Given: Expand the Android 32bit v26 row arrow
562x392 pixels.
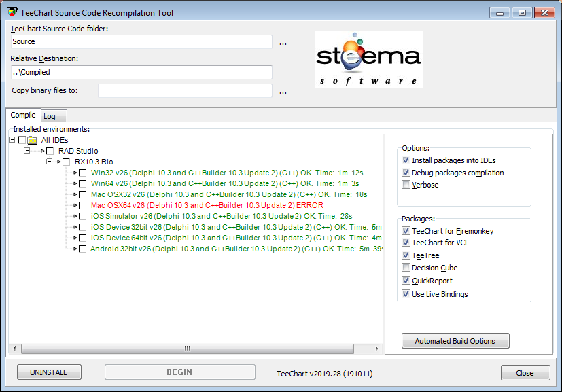Looking at the screenshot, I should (75, 249).
